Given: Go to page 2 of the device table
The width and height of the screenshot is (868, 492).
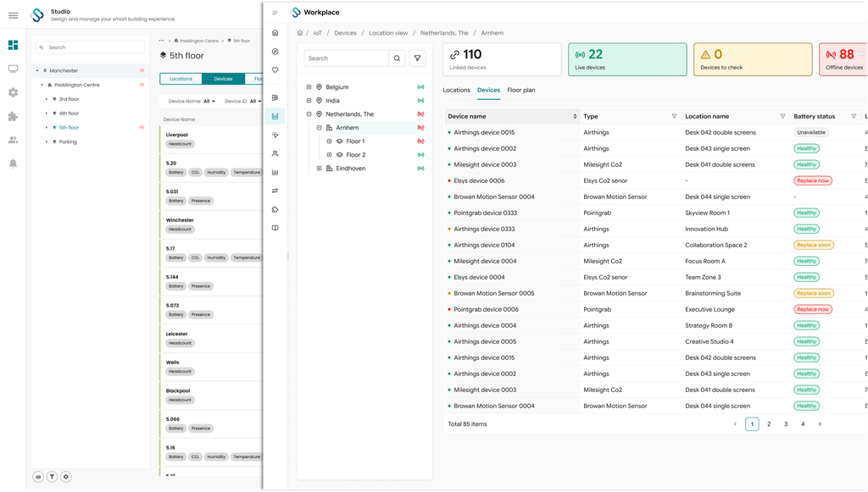Looking at the screenshot, I should pyautogui.click(x=769, y=424).
